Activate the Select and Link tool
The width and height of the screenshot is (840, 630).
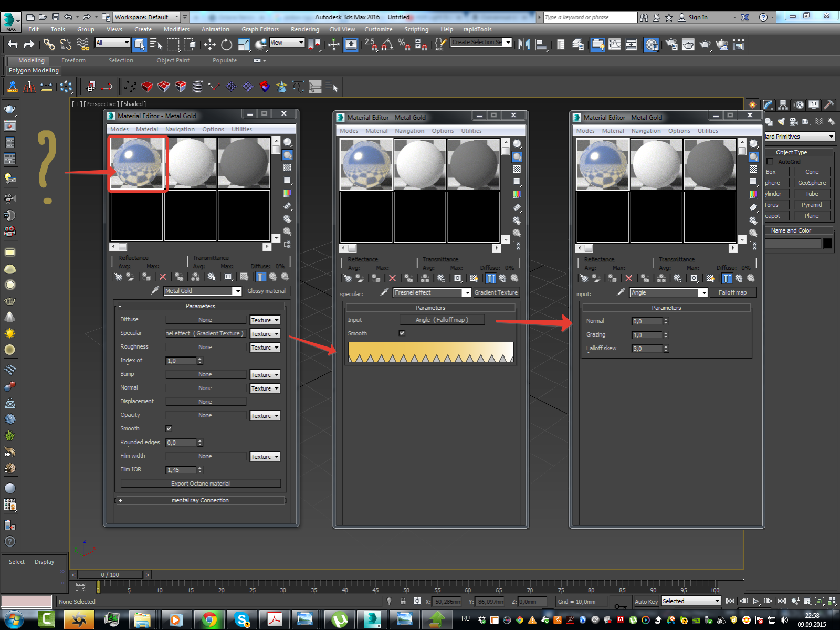pyautogui.click(x=49, y=45)
